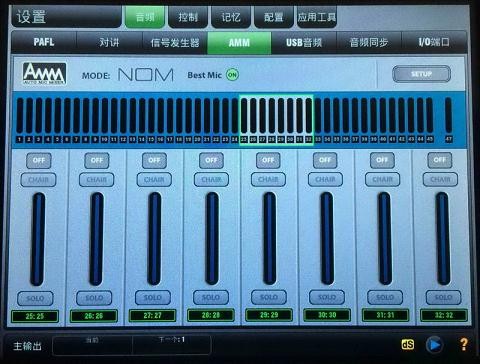The image size is (480, 364).
Task: Open the help question mark icon
Action: pyautogui.click(x=463, y=344)
